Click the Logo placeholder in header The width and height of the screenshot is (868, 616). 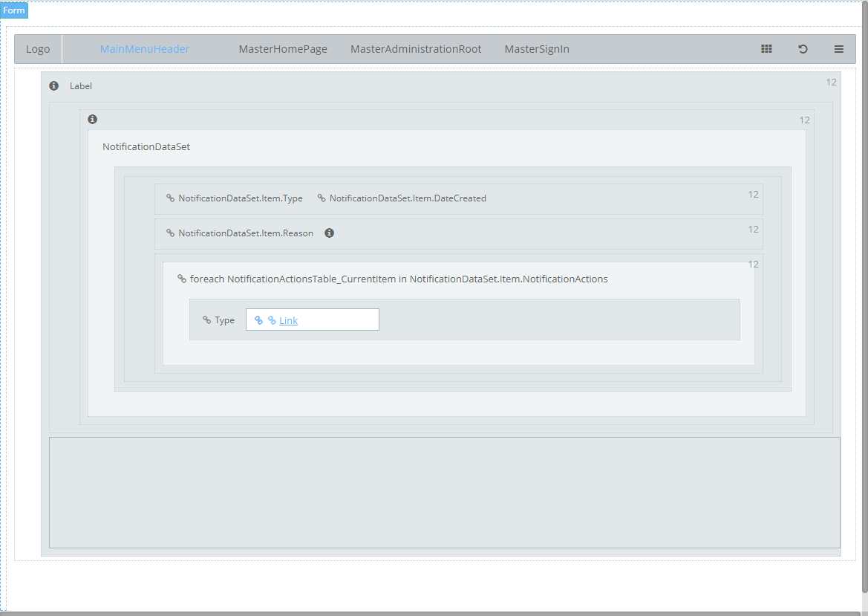click(38, 49)
